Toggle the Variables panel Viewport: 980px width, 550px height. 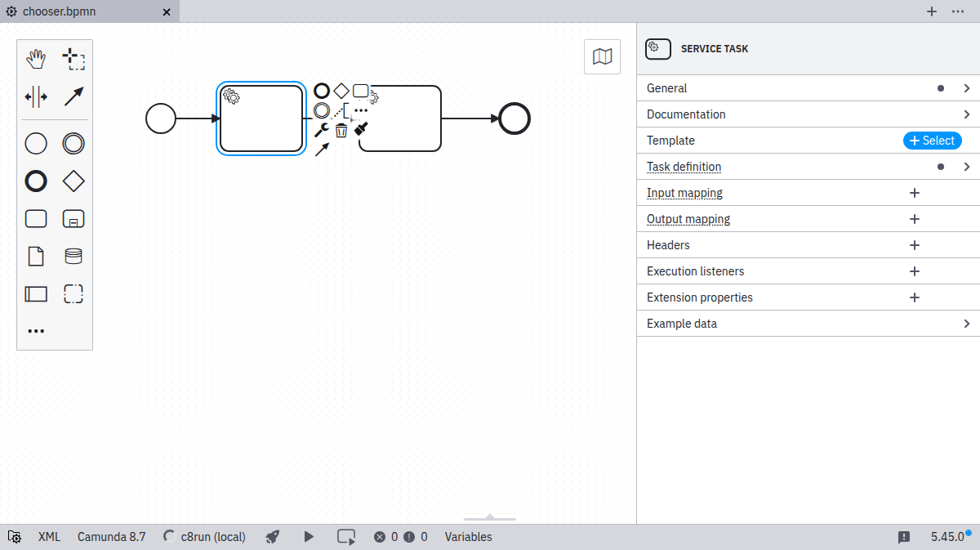click(x=468, y=537)
